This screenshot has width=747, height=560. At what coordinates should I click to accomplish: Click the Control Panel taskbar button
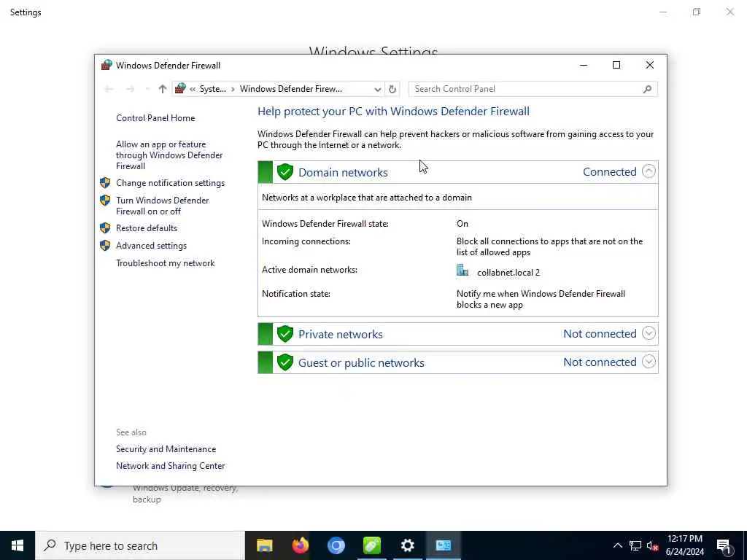click(443, 545)
